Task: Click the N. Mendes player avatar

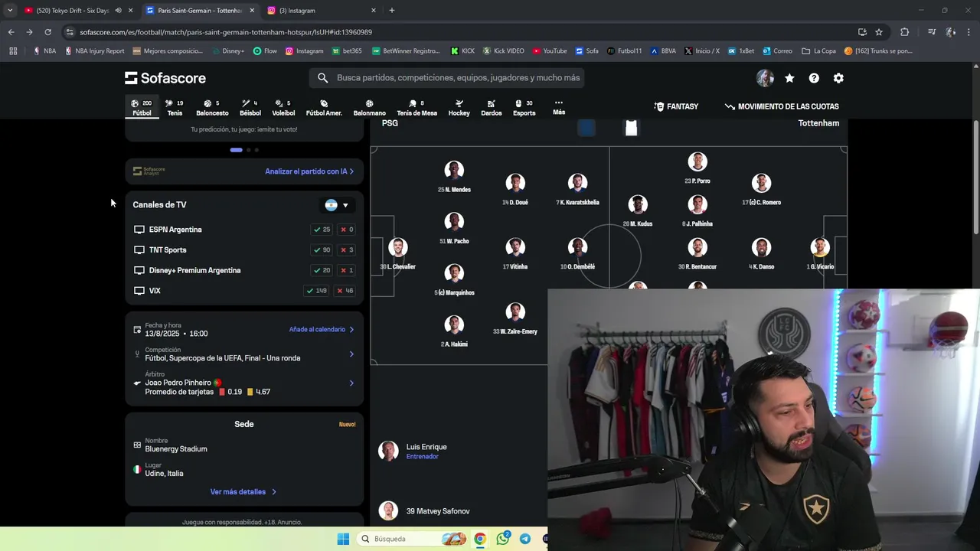Action: (454, 170)
